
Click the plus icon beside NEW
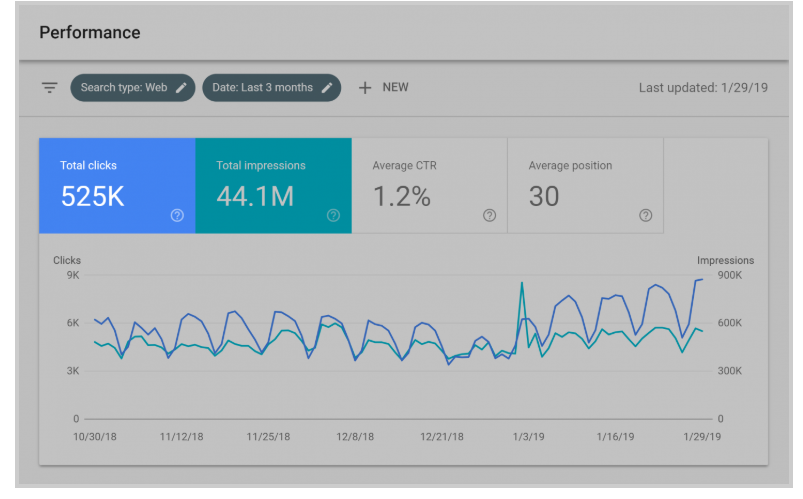click(365, 88)
